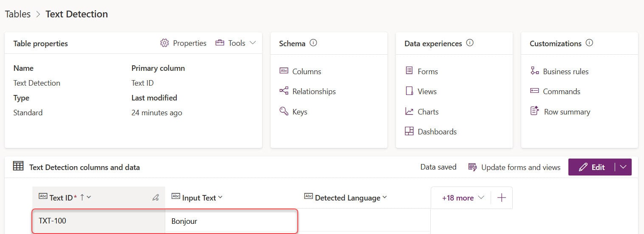
Task: Click the Customizations info icon
Action: tap(589, 43)
